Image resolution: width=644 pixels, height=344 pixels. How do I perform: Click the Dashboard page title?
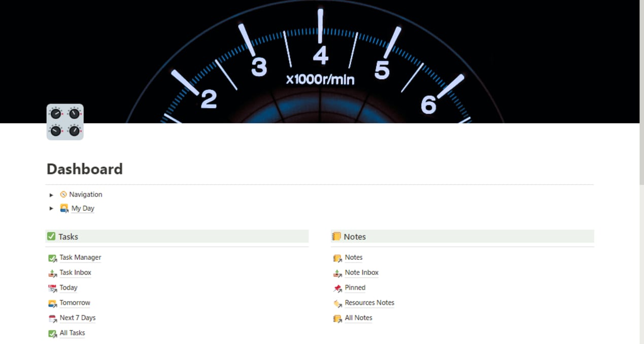pos(85,169)
